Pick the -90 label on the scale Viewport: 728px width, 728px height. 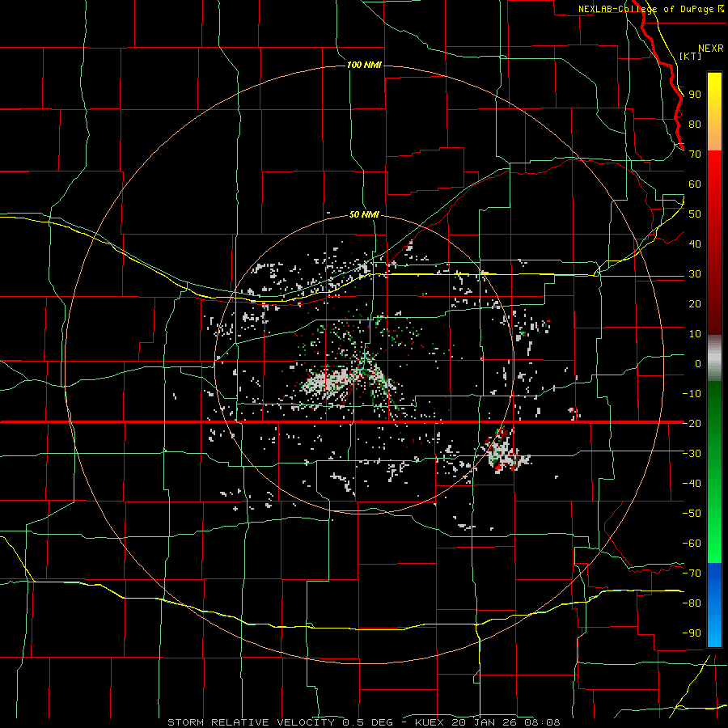click(692, 633)
